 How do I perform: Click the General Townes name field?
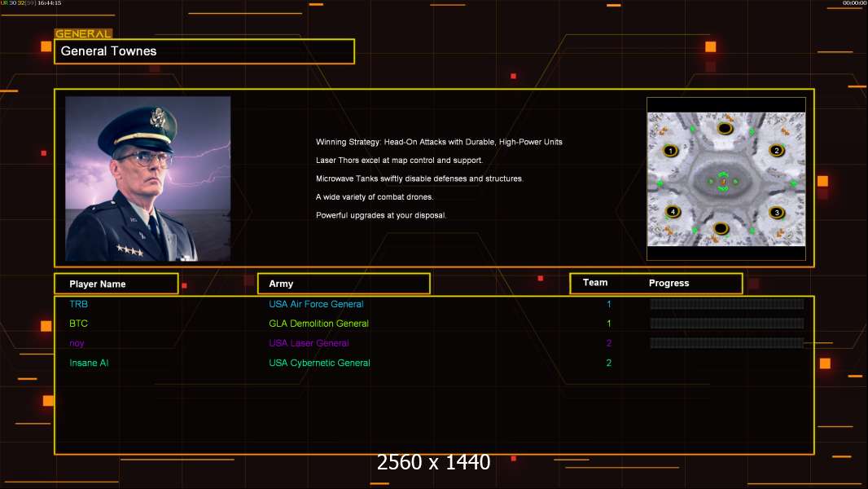204,51
